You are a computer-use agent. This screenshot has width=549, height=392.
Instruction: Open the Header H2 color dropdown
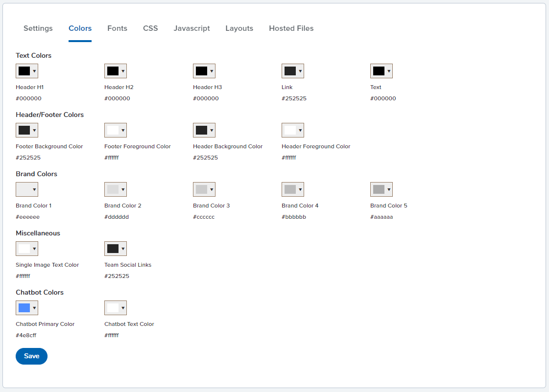point(116,71)
